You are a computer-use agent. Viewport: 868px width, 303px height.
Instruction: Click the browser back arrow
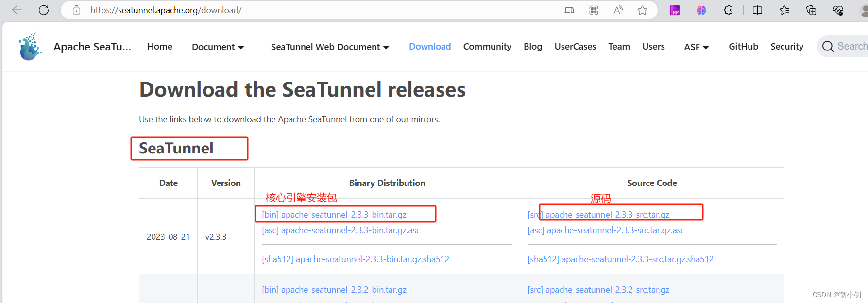coord(17,10)
